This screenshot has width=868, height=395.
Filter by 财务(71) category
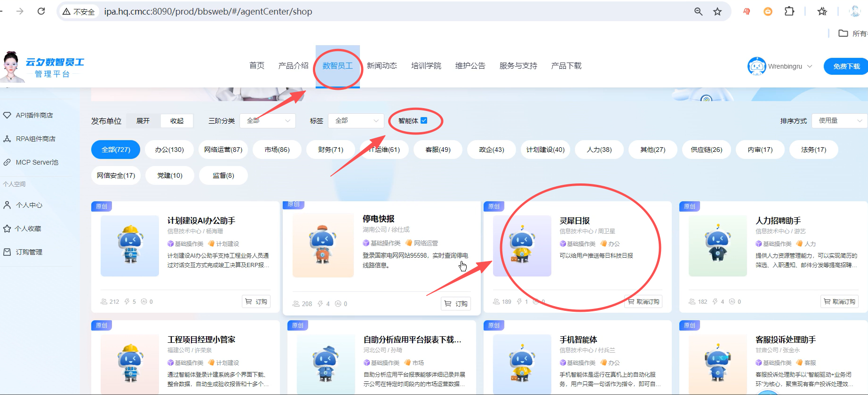point(331,150)
